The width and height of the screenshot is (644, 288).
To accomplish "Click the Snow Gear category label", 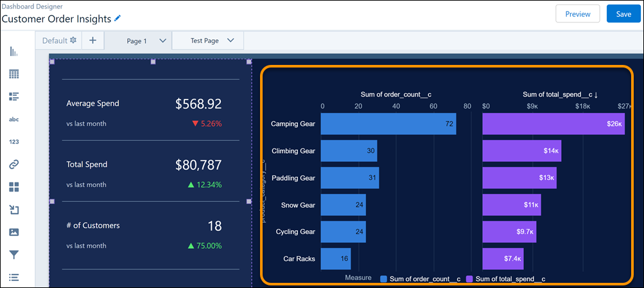I will pyautogui.click(x=298, y=205).
